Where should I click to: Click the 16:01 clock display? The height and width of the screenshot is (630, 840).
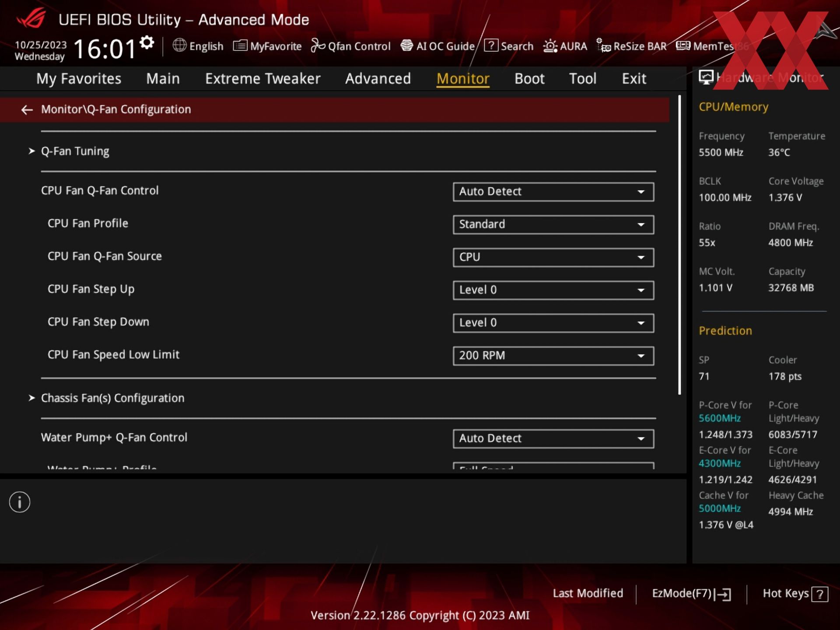point(105,49)
